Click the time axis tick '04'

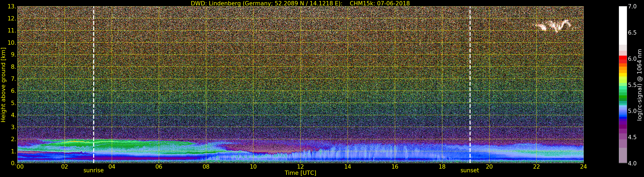pos(112,167)
